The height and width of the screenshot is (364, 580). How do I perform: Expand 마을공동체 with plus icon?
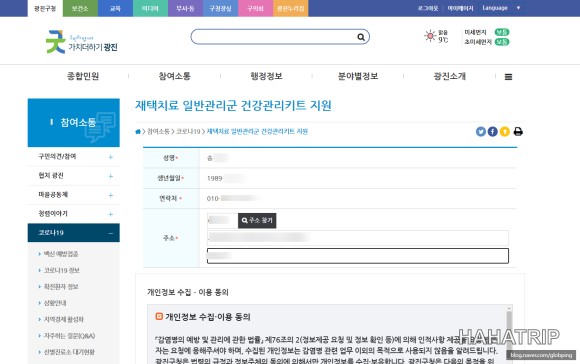[111, 195]
